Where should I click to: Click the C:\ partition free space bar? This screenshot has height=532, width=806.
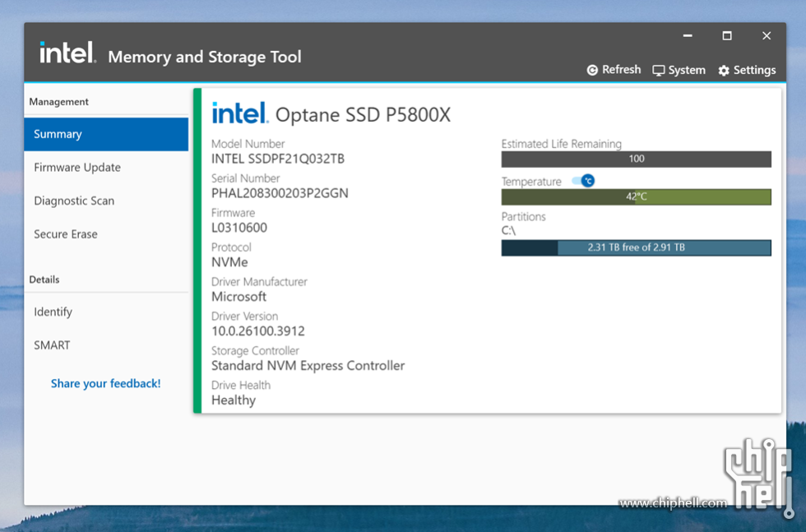637,247
